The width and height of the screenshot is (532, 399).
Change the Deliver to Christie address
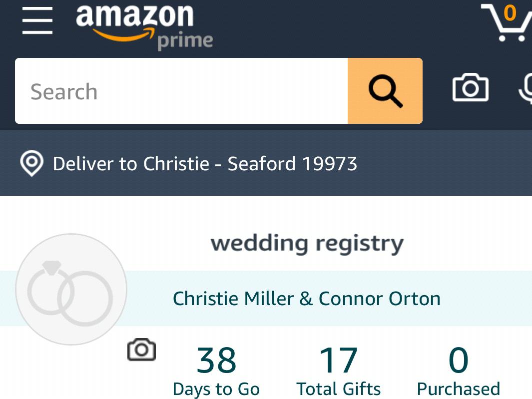coord(205,163)
